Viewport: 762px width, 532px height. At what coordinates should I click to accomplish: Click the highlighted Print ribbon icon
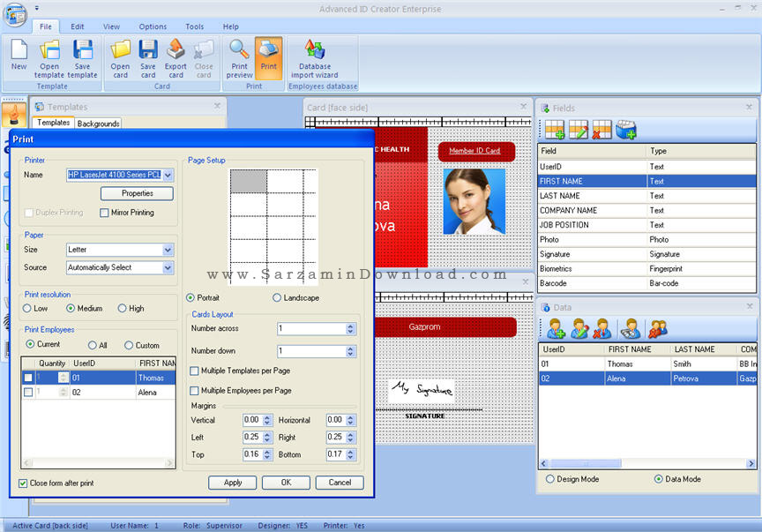268,57
